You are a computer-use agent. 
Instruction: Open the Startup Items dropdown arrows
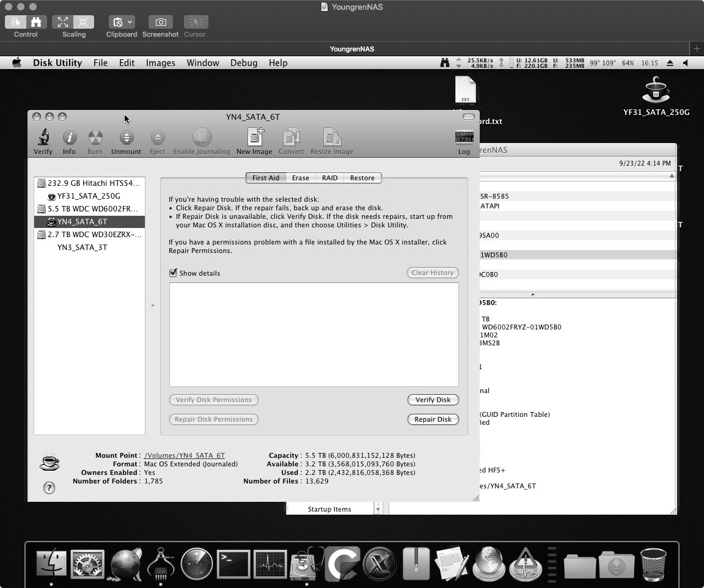pos(378,509)
